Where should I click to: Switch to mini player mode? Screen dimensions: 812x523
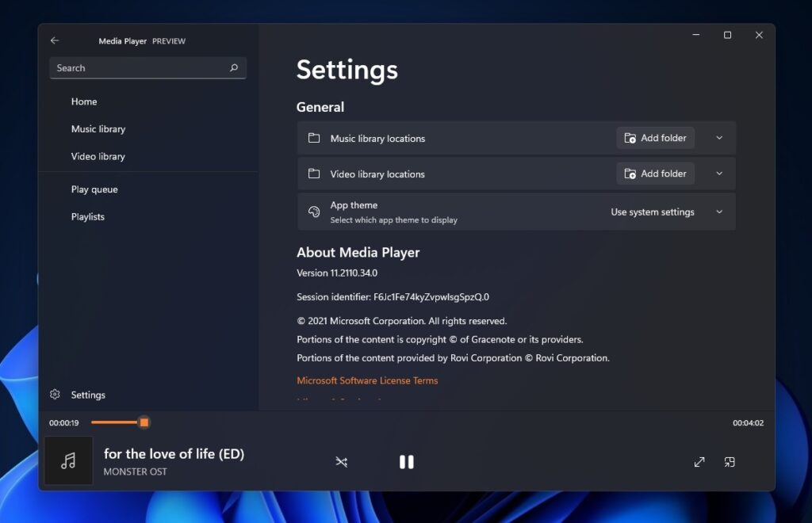[729, 461]
